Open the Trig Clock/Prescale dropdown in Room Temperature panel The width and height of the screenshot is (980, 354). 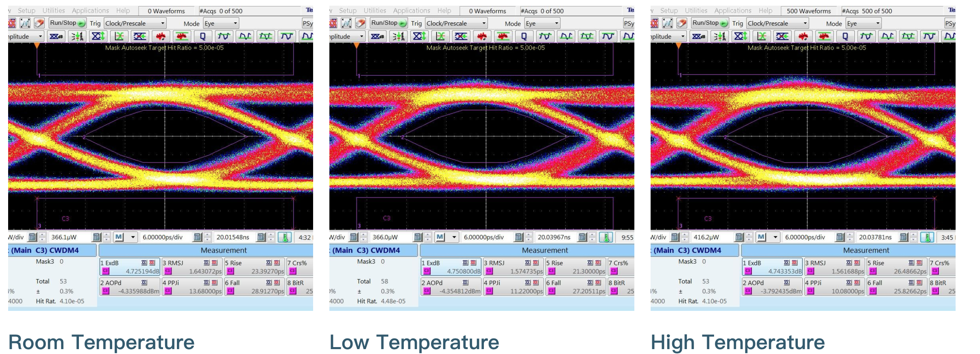[135, 23]
